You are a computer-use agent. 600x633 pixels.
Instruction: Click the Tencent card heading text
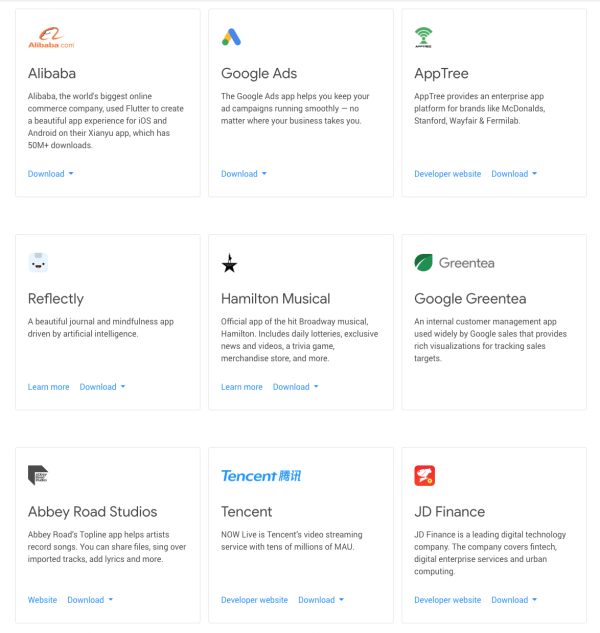pos(246,512)
